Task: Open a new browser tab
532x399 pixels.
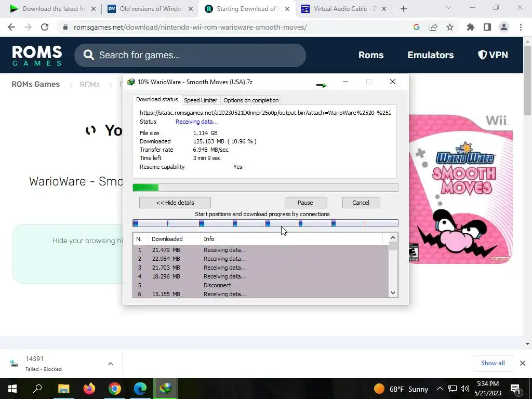Action: [403, 9]
